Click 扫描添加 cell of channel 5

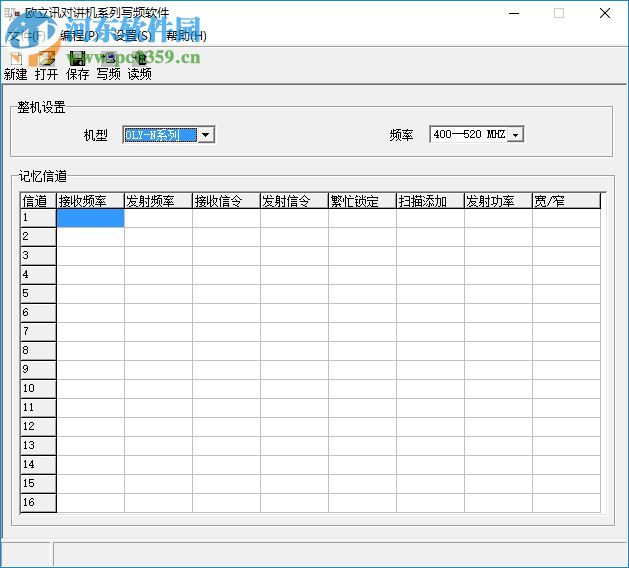coord(430,294)
